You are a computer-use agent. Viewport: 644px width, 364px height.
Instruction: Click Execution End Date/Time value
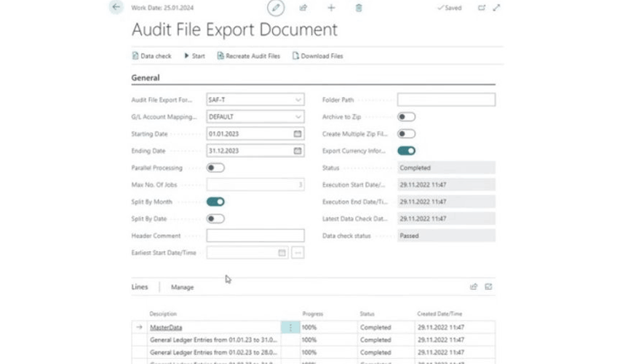point(446,202)
